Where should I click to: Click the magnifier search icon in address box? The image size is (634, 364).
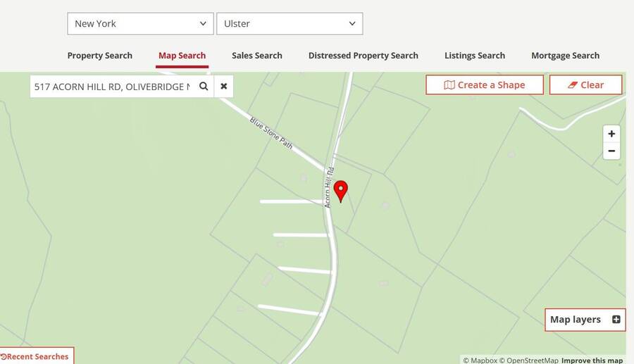(204, 86)
